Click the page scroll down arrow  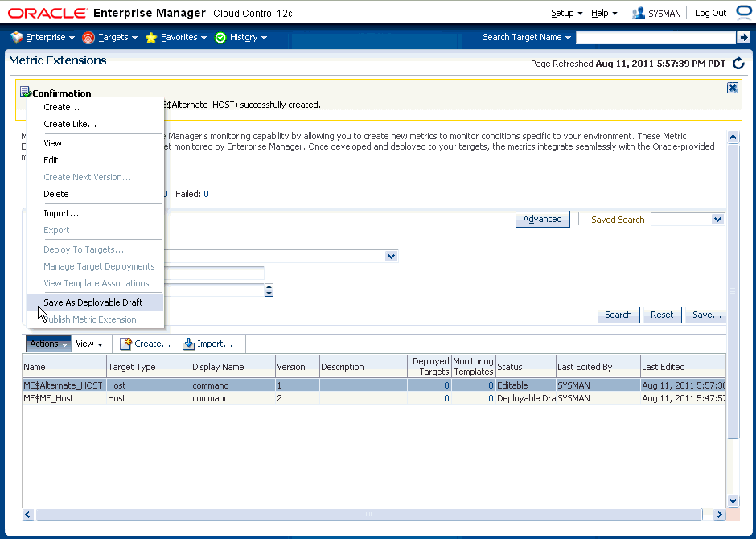[733, 500]
